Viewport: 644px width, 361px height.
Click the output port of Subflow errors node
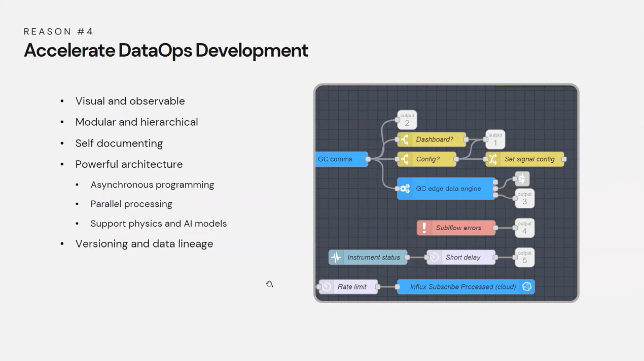pyautogui.click(x=495, y=228)
